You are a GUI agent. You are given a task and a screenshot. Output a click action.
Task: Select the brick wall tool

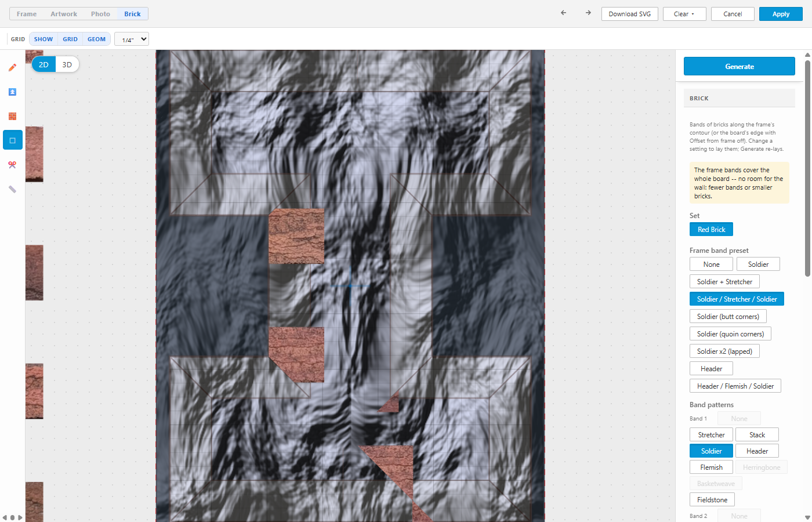click(x=12, y=116)
